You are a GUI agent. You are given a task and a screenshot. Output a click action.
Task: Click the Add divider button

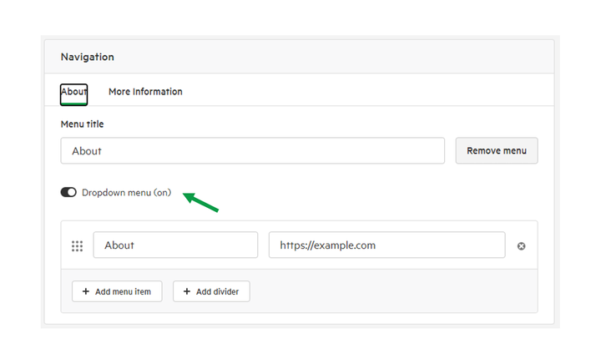click(211, 291)
